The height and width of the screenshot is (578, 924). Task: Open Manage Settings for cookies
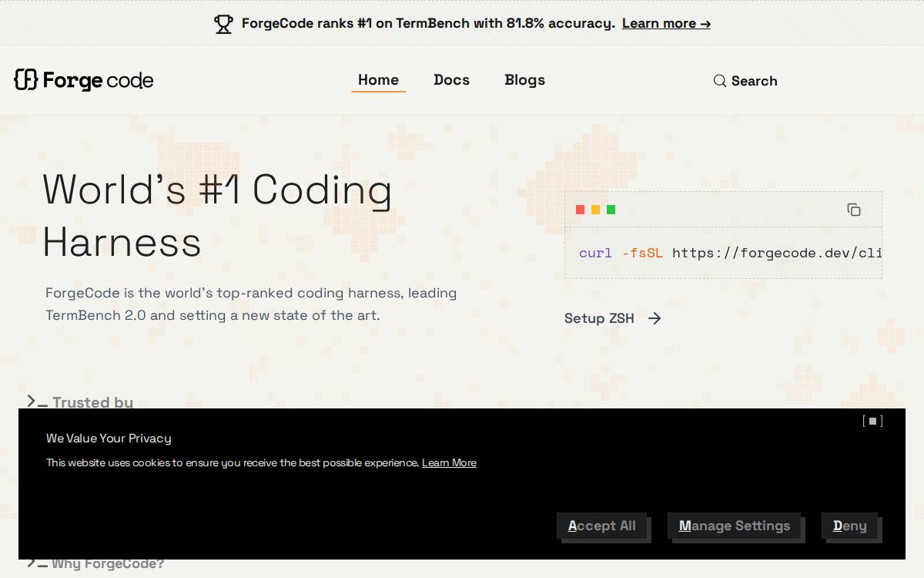[x=735, y=526]
